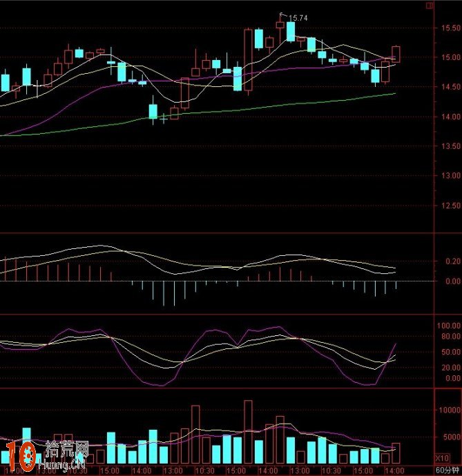The height and width of the screenshot is (476, 462).
Task: Click the 100.00 KDJ axis value
Action: point(449,326)
